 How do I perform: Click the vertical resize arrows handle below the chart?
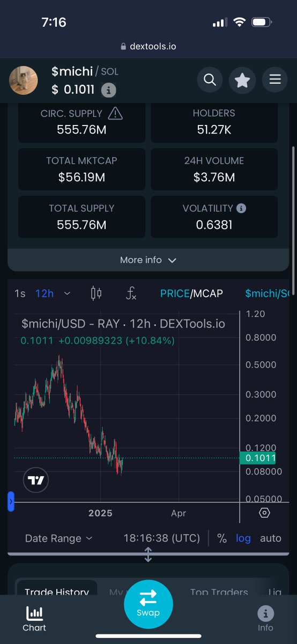[x=148, y=555]
